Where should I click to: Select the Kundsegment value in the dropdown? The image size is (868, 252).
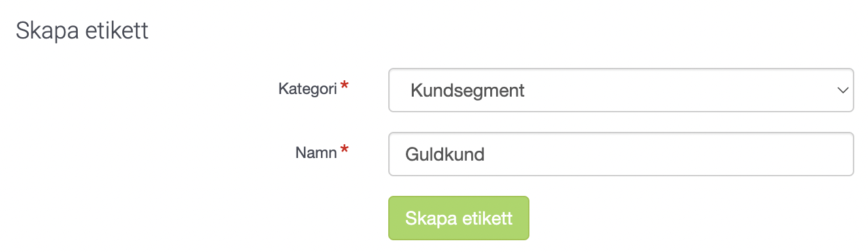tap(467, 90)
